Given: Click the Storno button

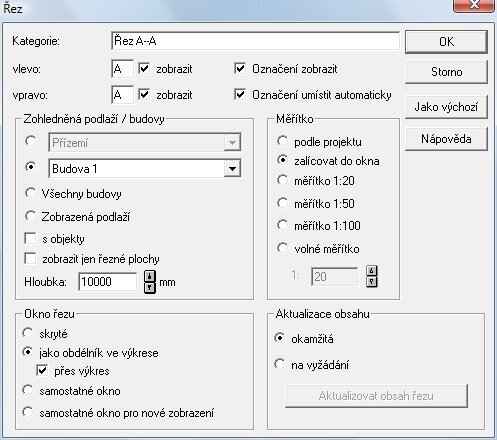Looking at the screenshot, I should 446,72.
